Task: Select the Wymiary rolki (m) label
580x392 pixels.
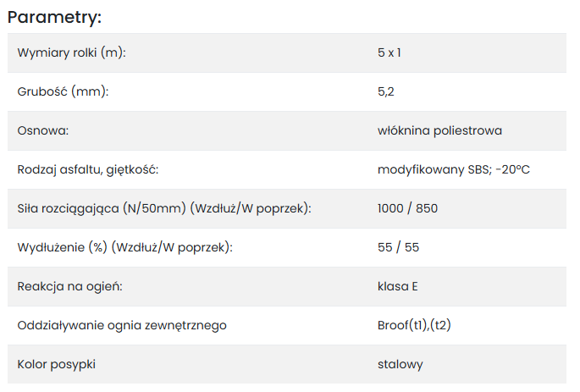Action: (x=71, y=53)
